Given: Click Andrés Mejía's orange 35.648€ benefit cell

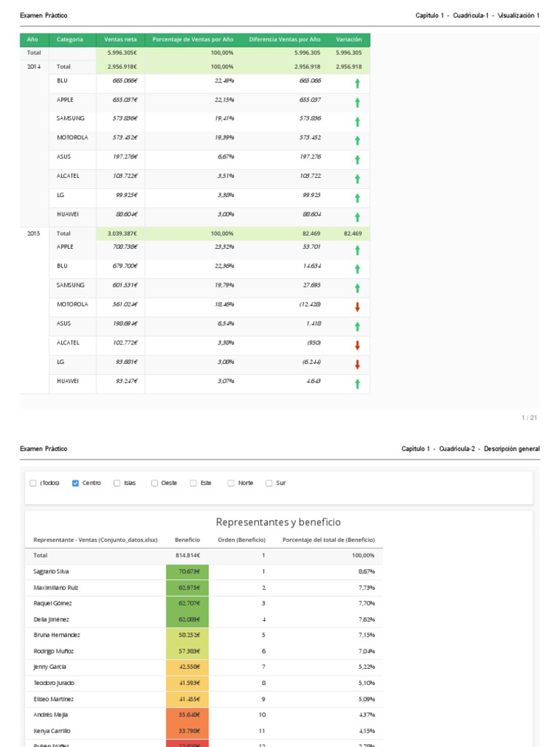Looking at the screenshot, I should [x=187, y=715].
